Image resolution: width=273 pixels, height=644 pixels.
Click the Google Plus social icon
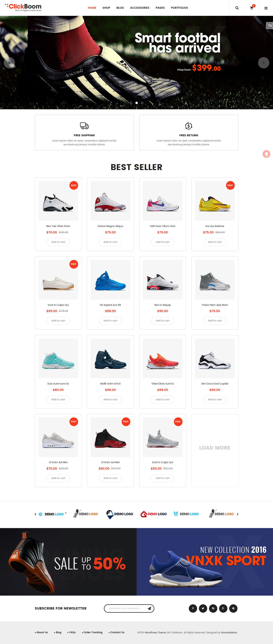[x=223, y=608]
